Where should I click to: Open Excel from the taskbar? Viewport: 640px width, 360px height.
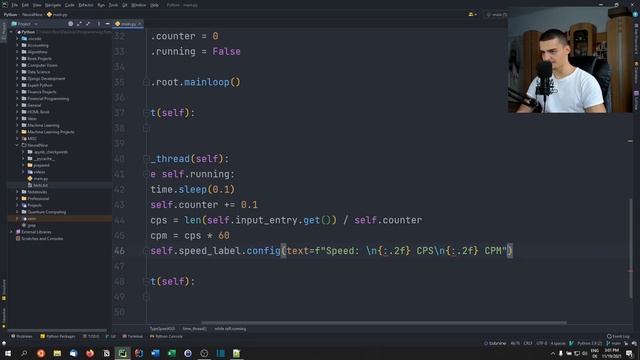(171, 353)
